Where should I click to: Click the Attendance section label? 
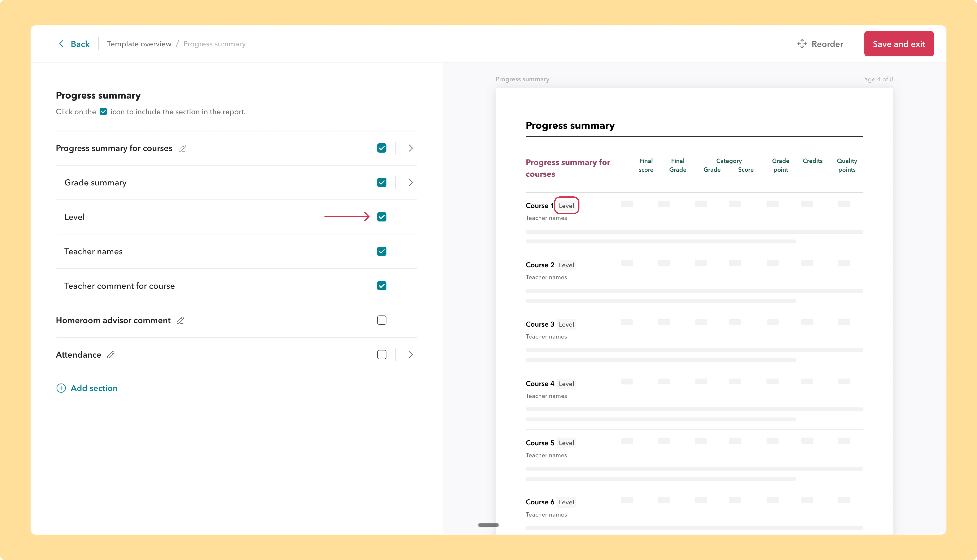[79, 355]
